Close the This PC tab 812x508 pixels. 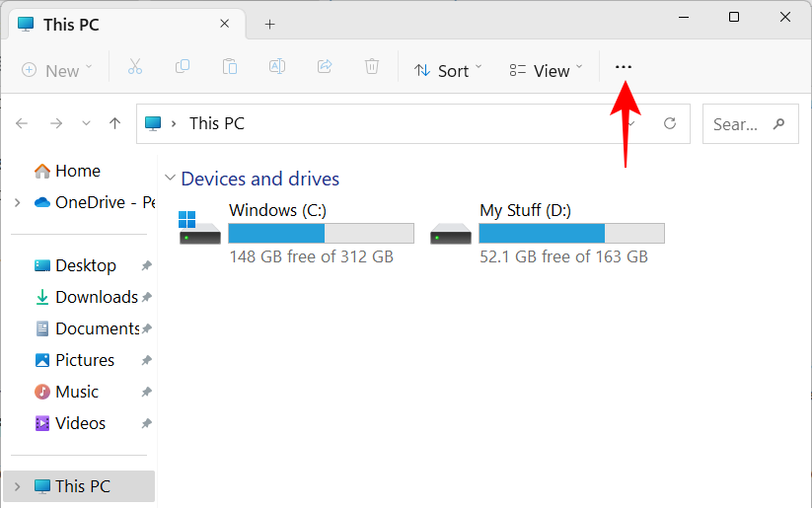[224, 24]
